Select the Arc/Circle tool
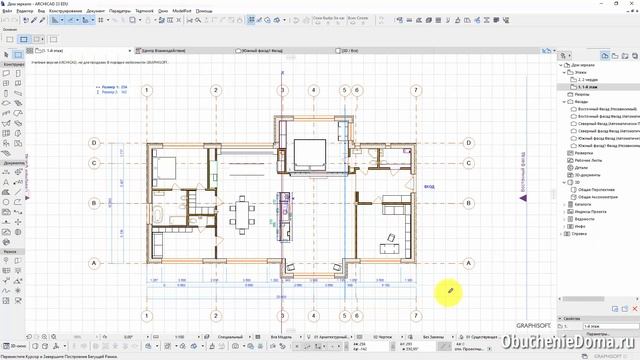The width and height of the screenshot is (640, 360). point(6,202)
